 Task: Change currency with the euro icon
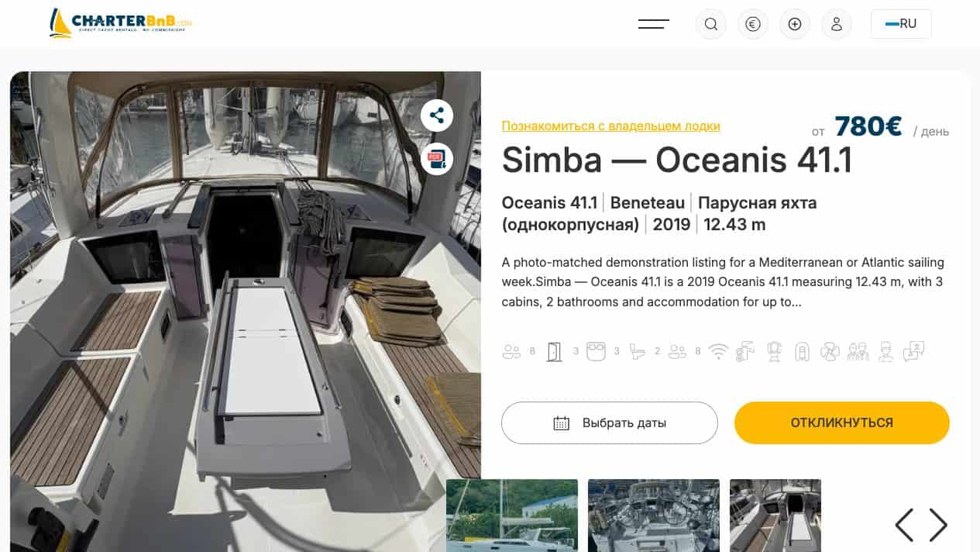click(752, 24)
